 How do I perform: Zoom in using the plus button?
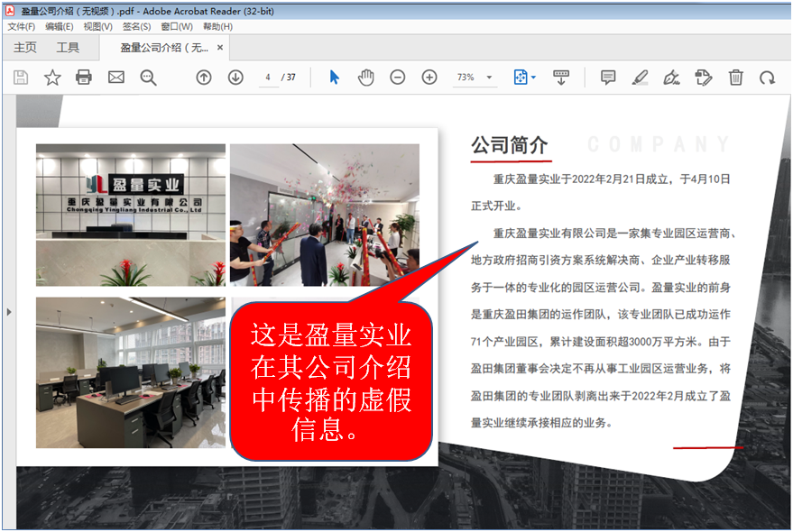click(429, 78)
